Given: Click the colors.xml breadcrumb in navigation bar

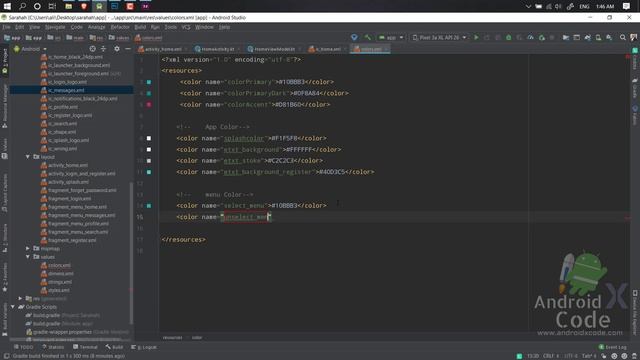Looking at the screenshot, I should [x=149, y=38].
